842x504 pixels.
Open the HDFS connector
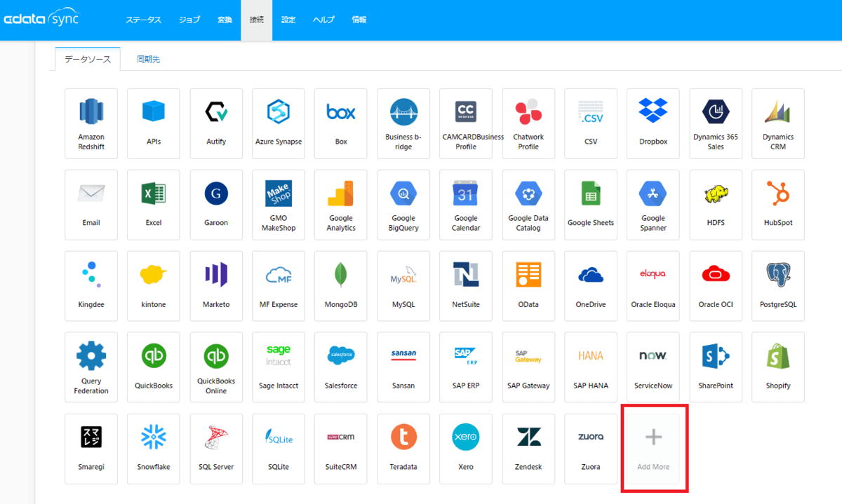click(716, 205)
